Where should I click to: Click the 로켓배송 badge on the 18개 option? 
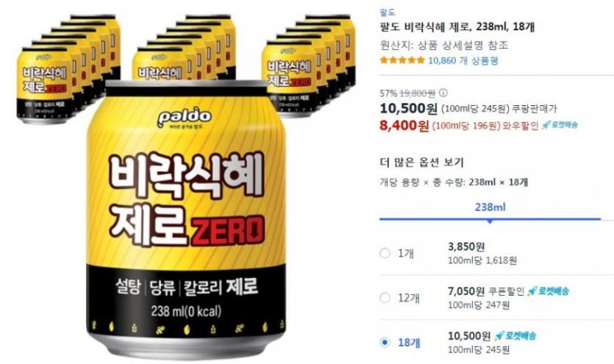pos(515,335)
